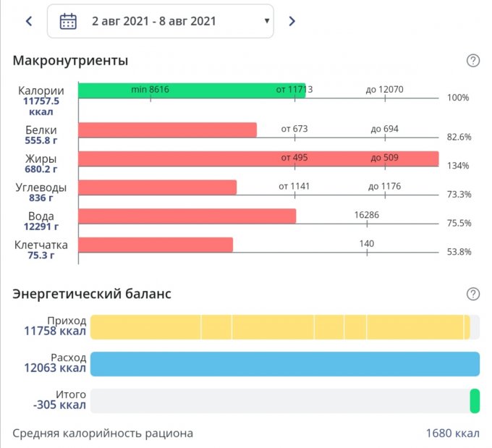492x448 pixels.
Task: Click the yellow Приход energy bar
Action: click(x=279, y=327)
